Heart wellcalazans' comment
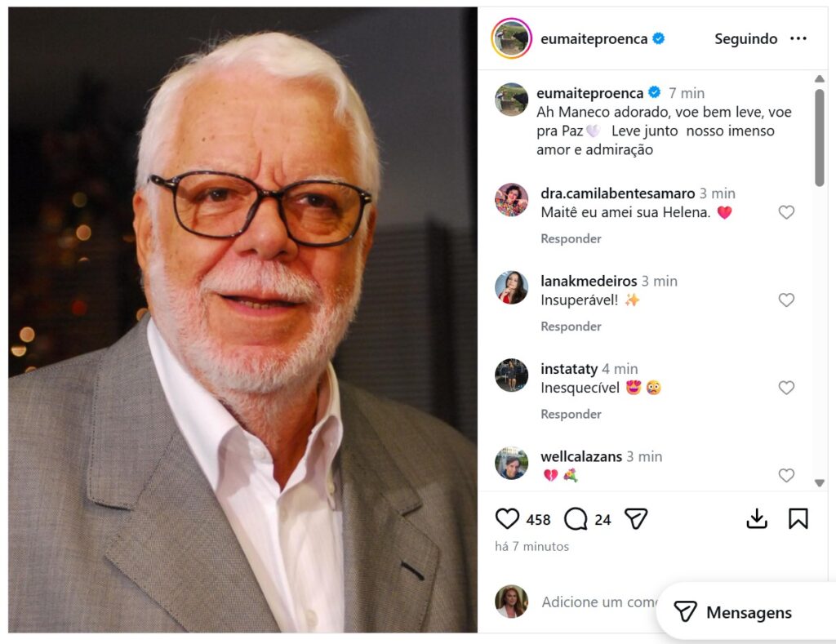This screenshot has height=644, width=836. 785,475
